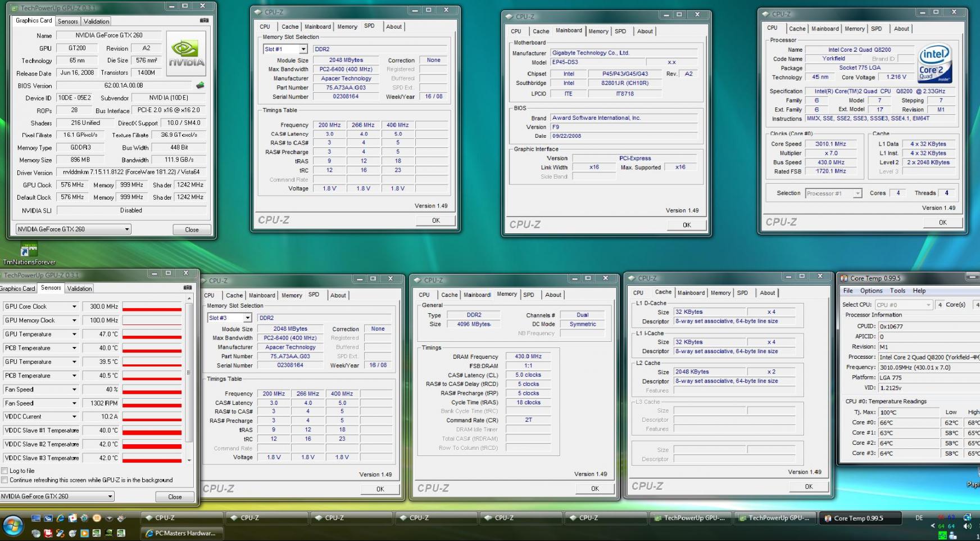Open the File menu in Core Temp
This screenshot has width=980, height=541.
click(x=848, y=291)
